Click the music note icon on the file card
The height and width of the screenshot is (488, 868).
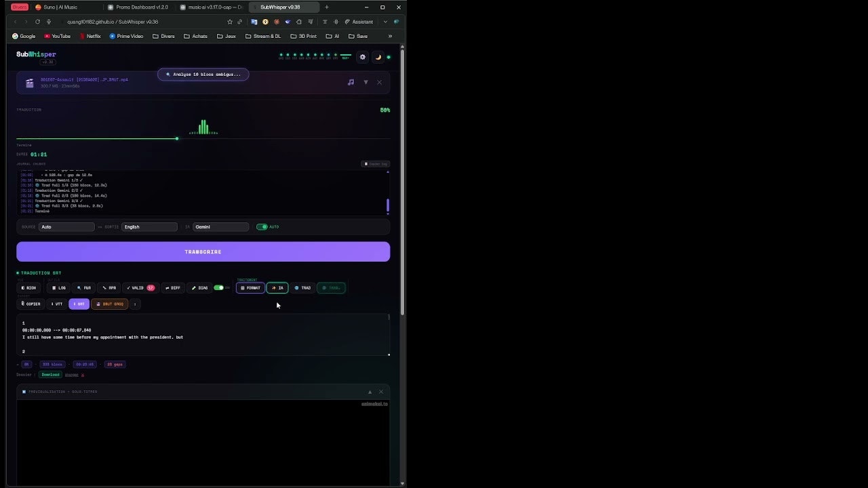[351, 82]
